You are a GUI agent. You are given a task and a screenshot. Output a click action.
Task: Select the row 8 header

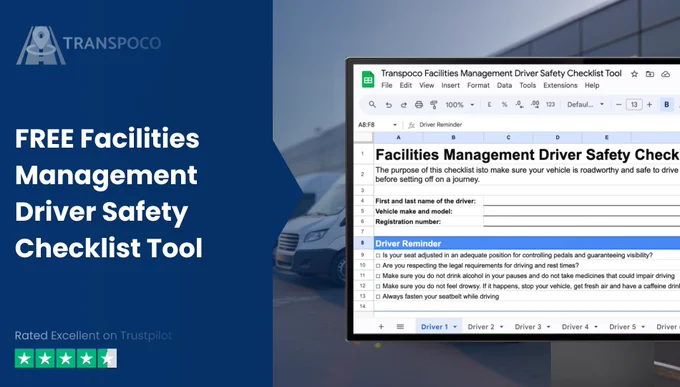point(363,243)
